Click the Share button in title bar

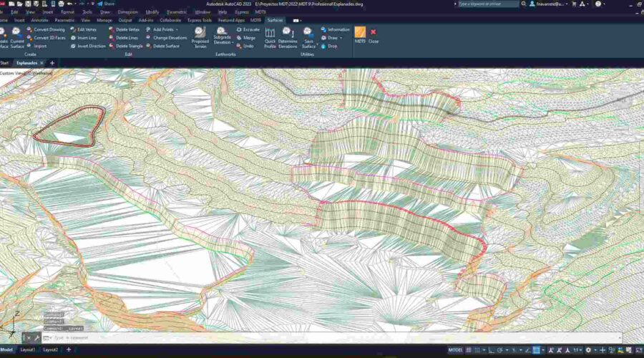coord(105,4)
